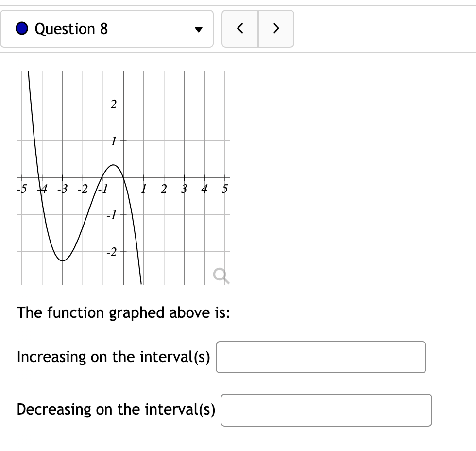
Task: Go to previous question with left chevron
Action: (240, 29)
